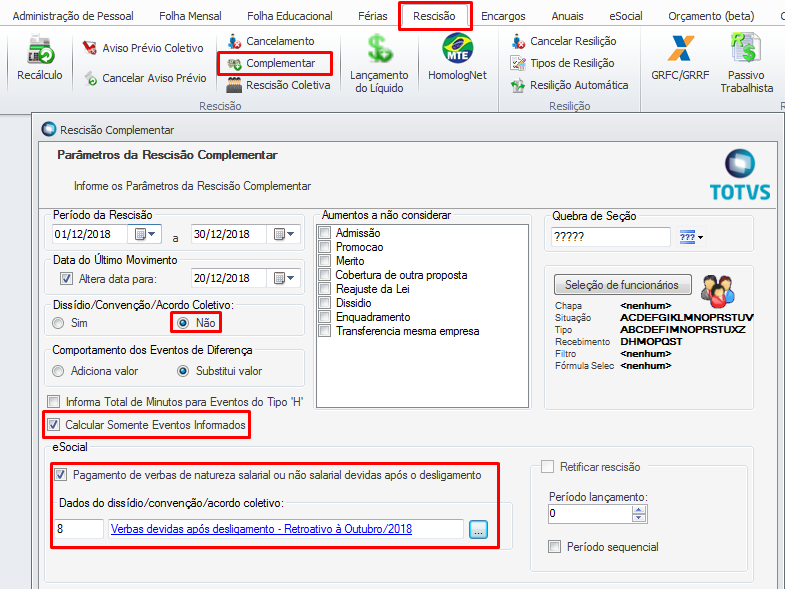Check Promocao in Aumentos list
Viewport: 785px width, 589px height.
coord(325,247)
